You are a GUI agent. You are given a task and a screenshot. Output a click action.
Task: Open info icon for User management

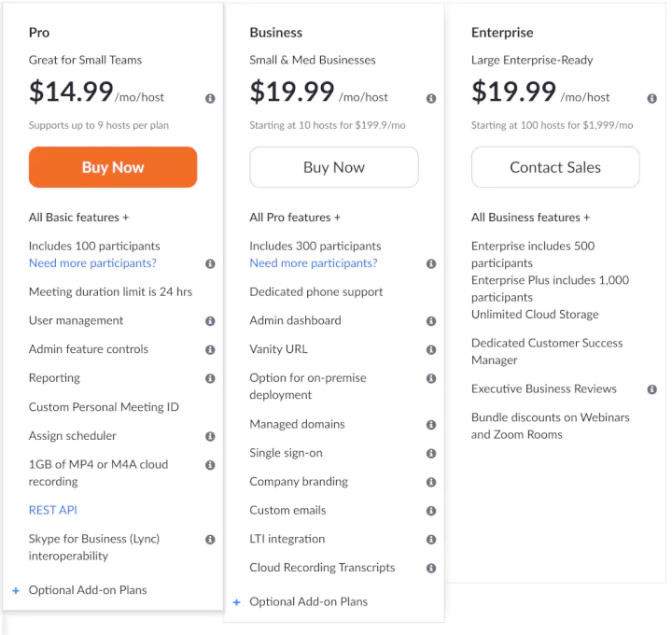pyautogui.click(x=210, y=321)
